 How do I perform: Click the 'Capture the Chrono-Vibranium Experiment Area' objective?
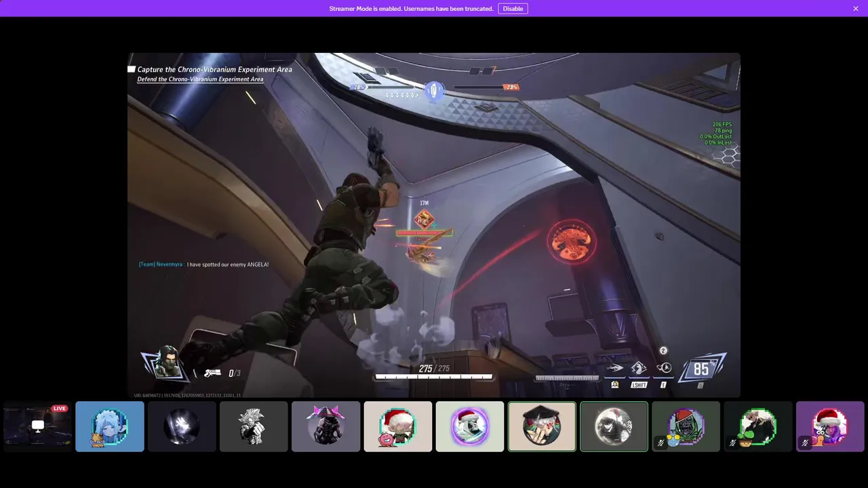[214, 69]
